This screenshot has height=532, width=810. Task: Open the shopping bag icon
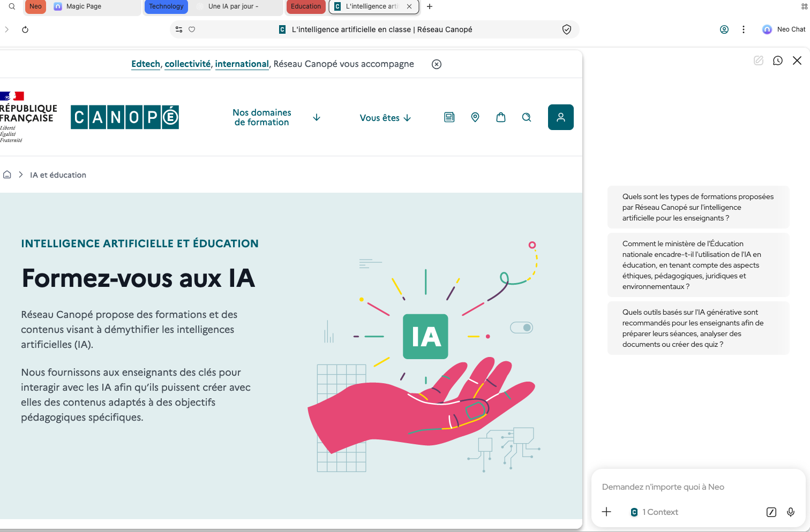(500, 117)
